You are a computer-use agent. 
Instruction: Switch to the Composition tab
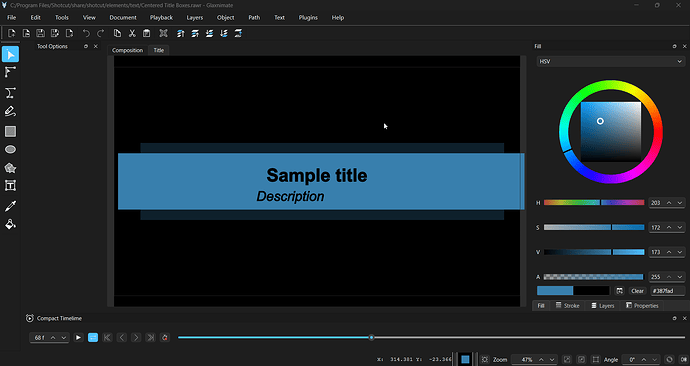click(x=127, y=50)
